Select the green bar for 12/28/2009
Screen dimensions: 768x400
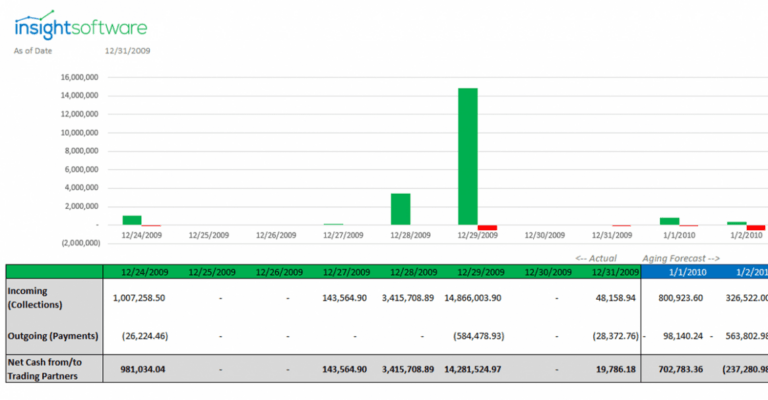click(400, 209)
